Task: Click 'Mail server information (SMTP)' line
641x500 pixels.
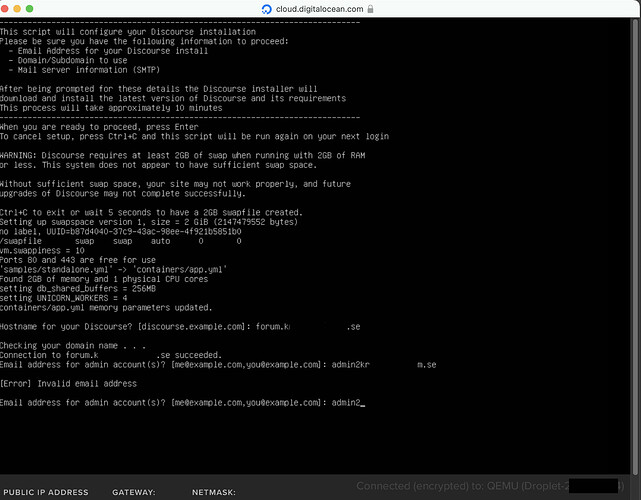Action: (x=84, y=70)
